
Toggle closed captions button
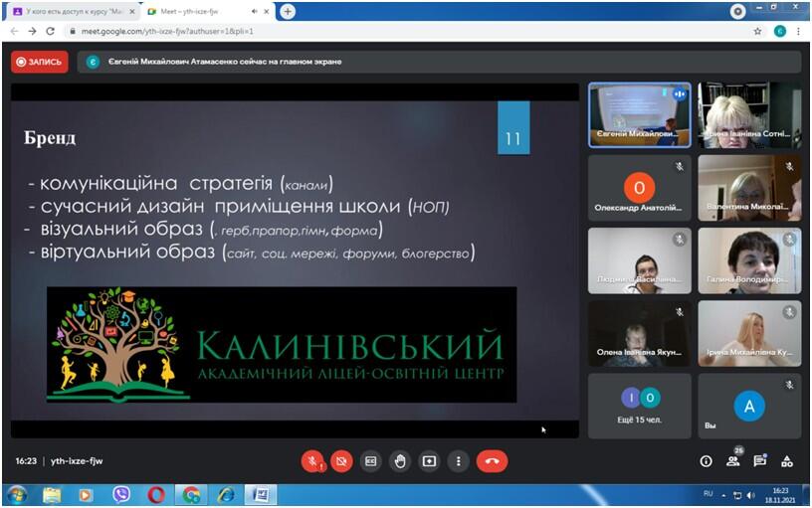coord(371,461)
